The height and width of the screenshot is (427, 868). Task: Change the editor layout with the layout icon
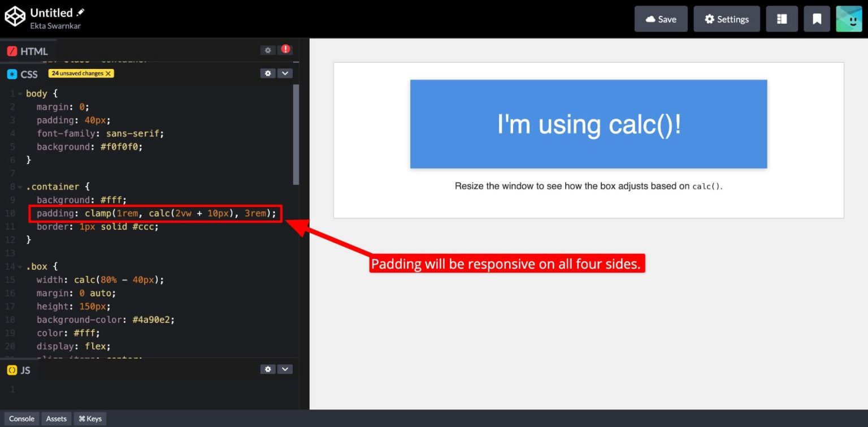[x=782, y=18]
